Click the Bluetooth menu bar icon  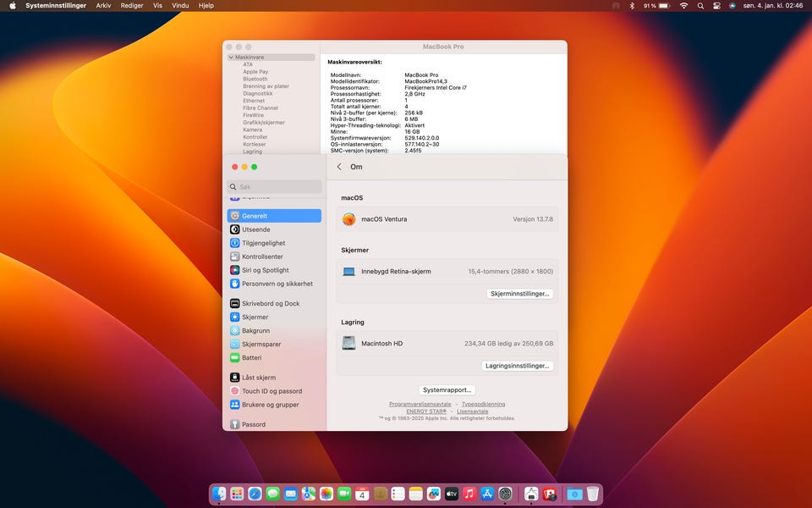point(632,6)
